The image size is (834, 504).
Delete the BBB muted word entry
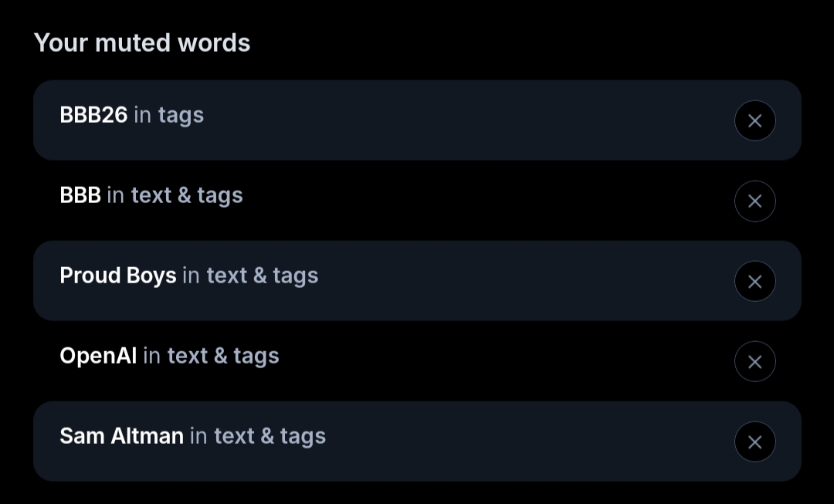tap(754, 201)
